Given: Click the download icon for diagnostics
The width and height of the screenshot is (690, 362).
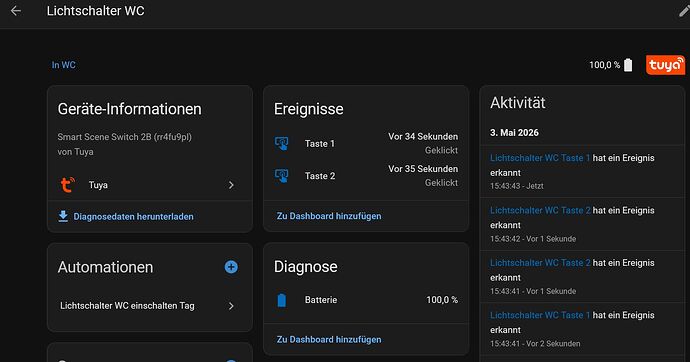Looking at the screenshot, I should pos(63,216).
